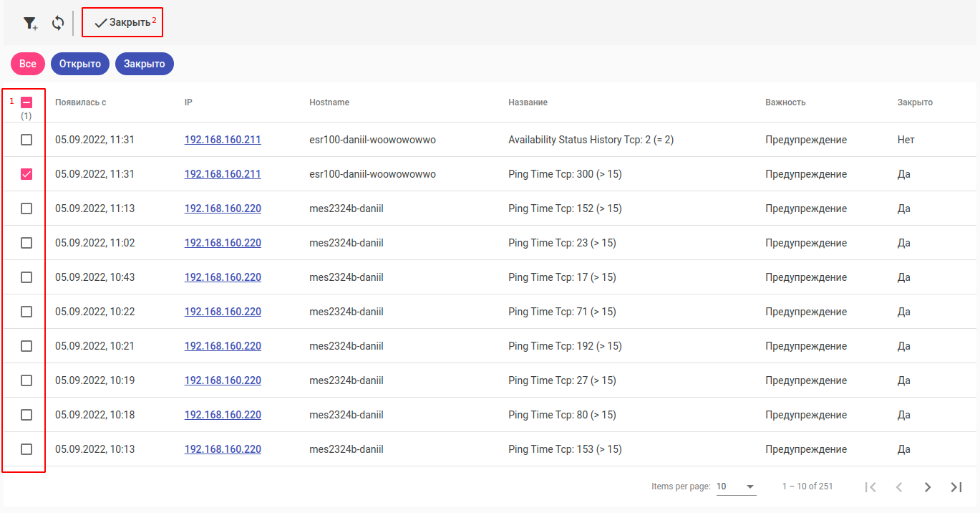Sort by the Появилась с column header
This screenshot has height=513, width=980.
click(x=81, y=102)
